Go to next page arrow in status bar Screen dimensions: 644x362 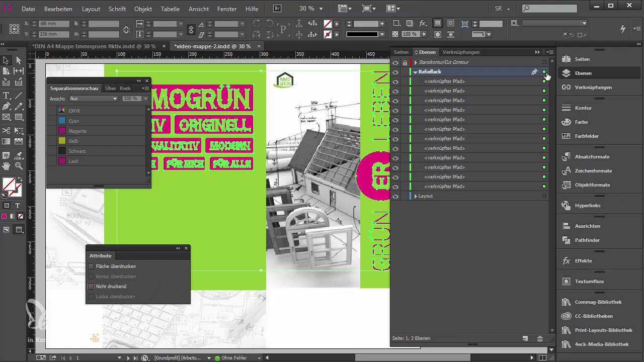(128, 358)
